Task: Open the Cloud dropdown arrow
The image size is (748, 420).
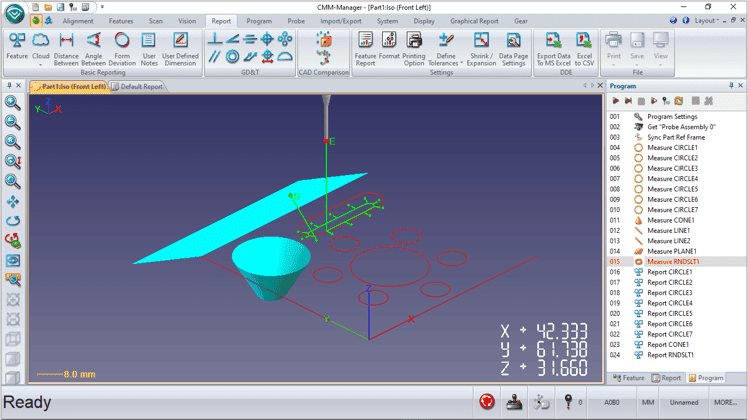Action: coord(41,64)
